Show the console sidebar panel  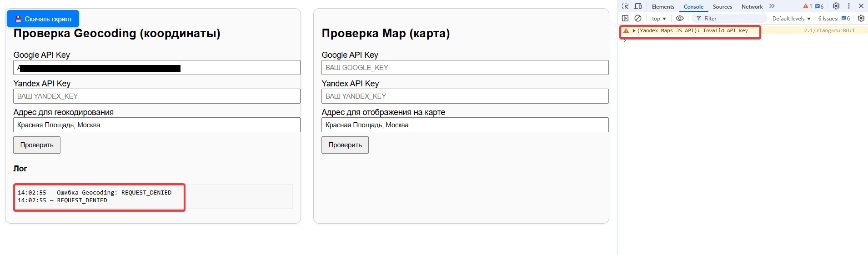(x=625, y=19)
